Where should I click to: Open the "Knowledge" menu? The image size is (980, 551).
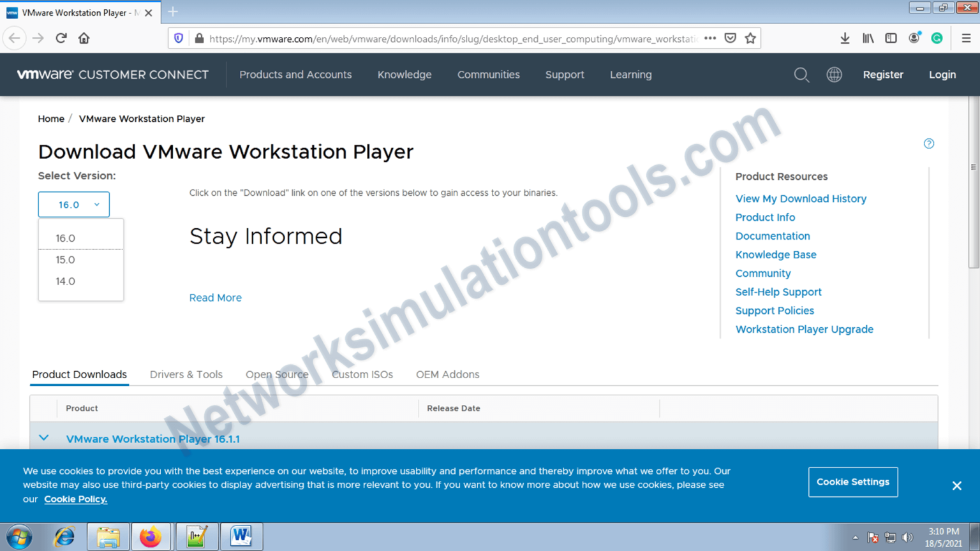coord(405,75)
